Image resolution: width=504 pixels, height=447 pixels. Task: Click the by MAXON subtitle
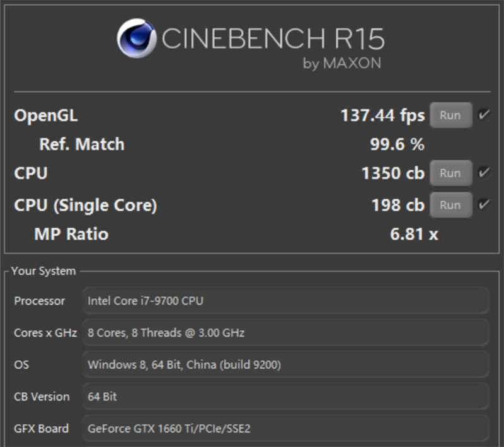(x=342, y=63)
